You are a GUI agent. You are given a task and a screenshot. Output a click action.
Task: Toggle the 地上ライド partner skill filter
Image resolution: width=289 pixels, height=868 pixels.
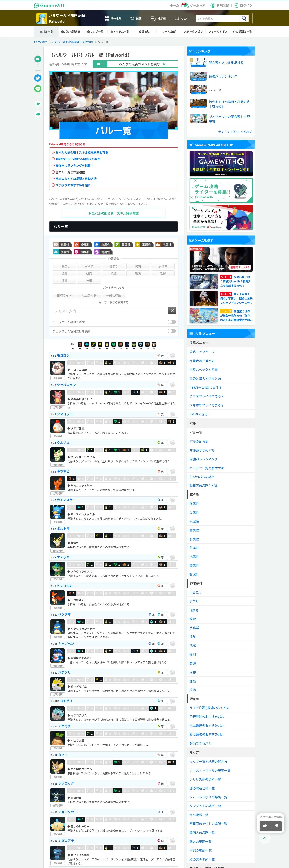pyautogui.click(x=89, y=295)
